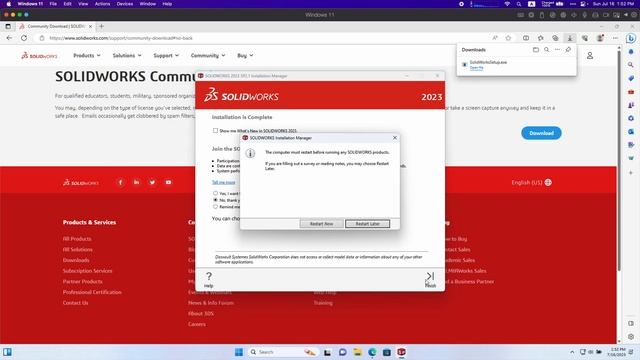Open the macOS View menu

pyautogui.click(x=83, y=4)
